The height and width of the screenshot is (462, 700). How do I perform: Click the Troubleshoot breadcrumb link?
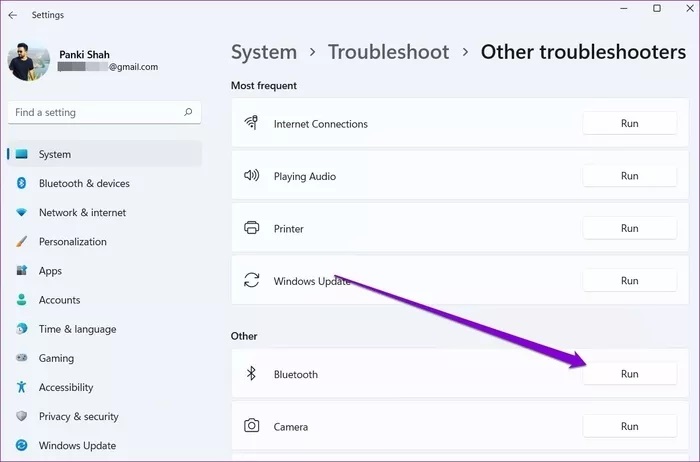click(388, 52)
